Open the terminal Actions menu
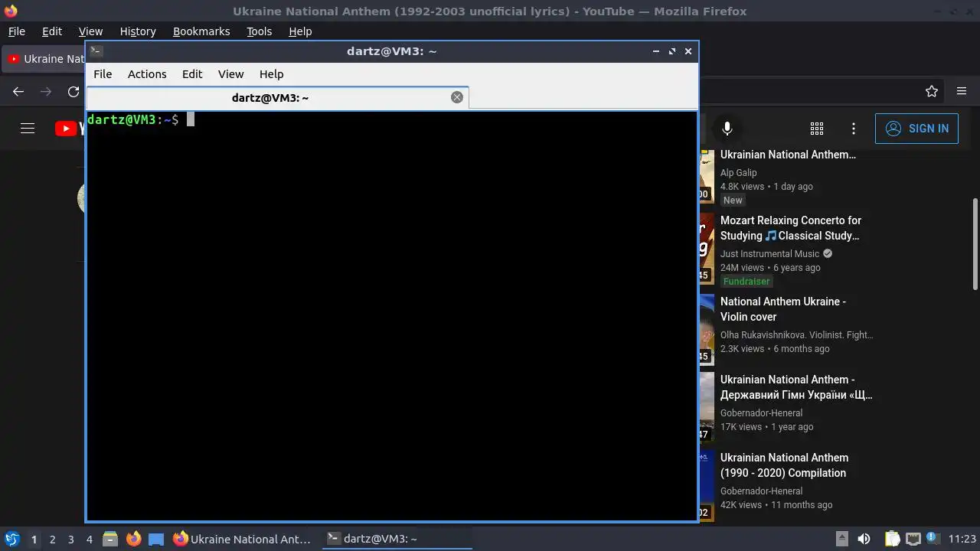 [x=147, y=74]
